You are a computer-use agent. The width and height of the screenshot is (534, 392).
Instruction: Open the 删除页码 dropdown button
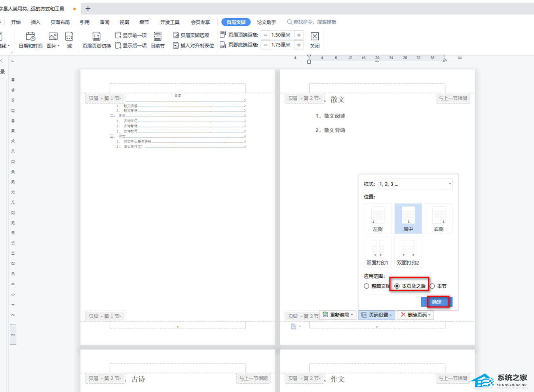pyautogui.click(x=415, y=315)
